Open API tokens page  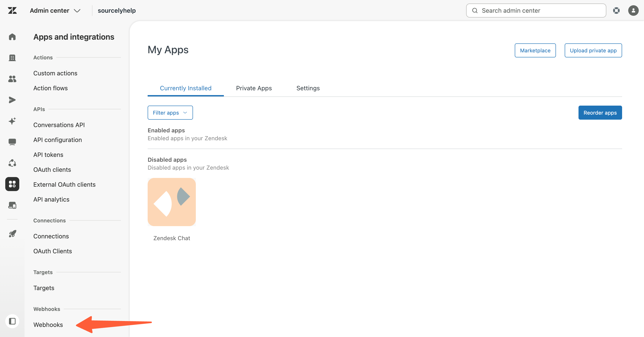(48, 155)
